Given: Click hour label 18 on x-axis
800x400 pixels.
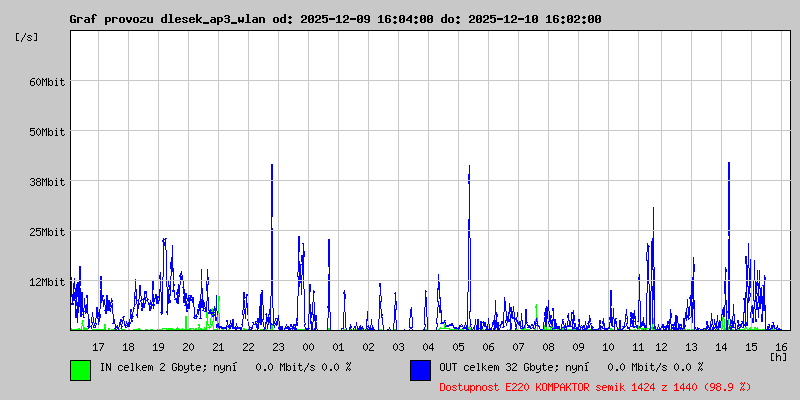Looking at the screenshot, I should 129,347.
